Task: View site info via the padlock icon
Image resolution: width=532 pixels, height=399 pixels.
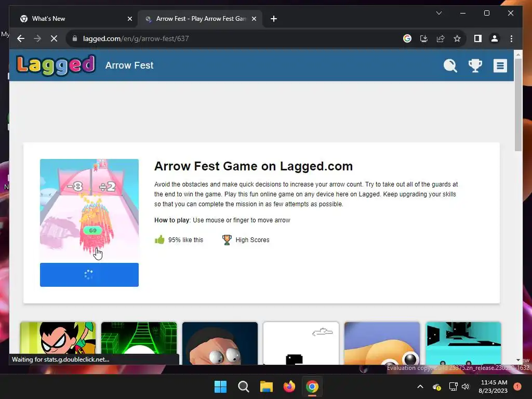Action: [x=75, y=38]
